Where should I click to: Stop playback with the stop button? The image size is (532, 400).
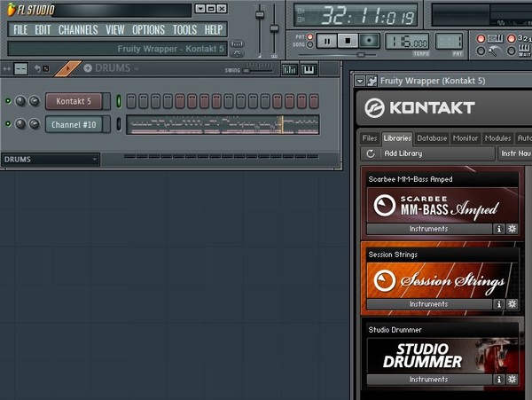[x=348, y=41]
